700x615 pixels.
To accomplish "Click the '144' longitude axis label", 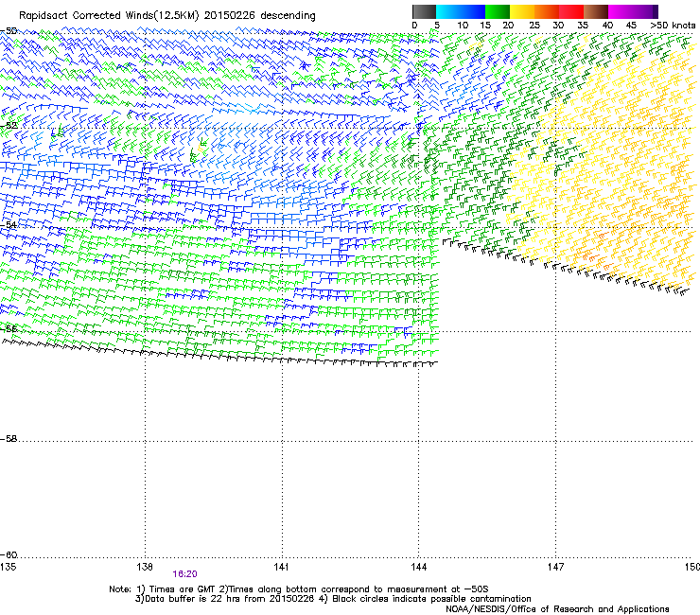I will pos(418,567).
